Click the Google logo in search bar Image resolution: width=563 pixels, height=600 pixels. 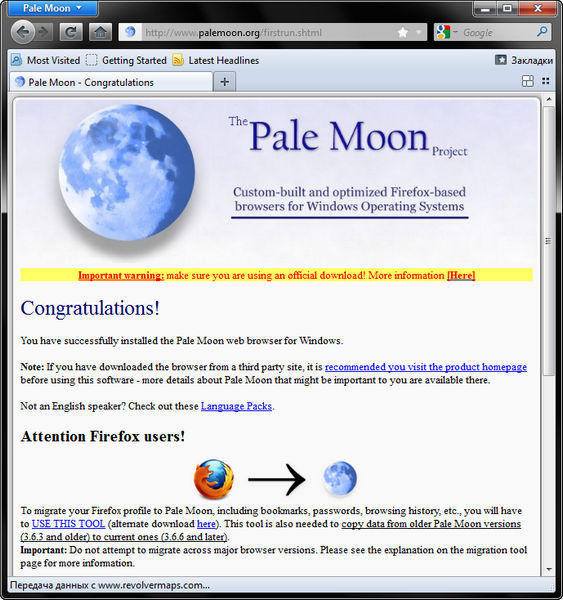tap(443, 32)
